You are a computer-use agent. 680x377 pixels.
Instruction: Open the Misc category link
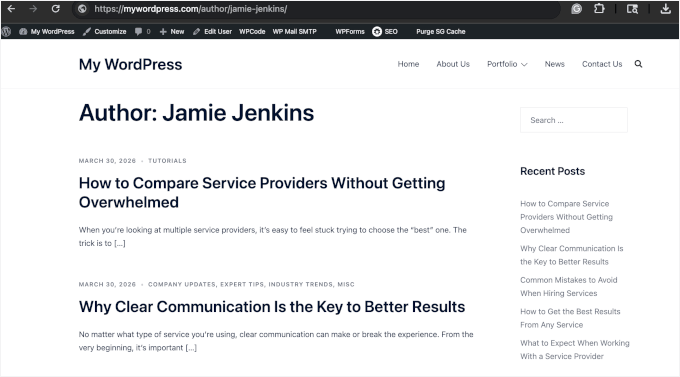point(346,284)
